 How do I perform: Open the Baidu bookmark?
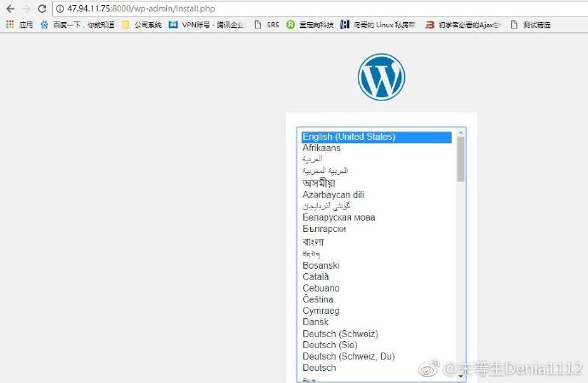pyautogui.click(x=78, y=25)
